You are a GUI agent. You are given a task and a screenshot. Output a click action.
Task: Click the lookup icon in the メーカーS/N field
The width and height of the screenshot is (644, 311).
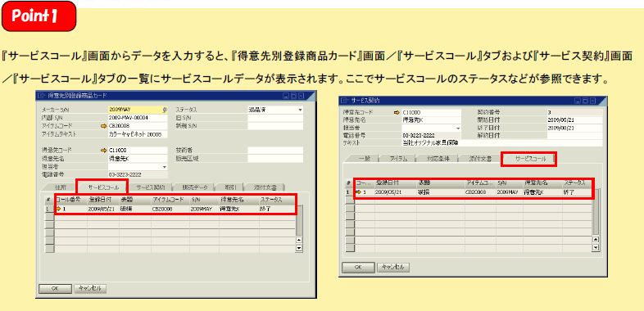[x=165, y=110]
